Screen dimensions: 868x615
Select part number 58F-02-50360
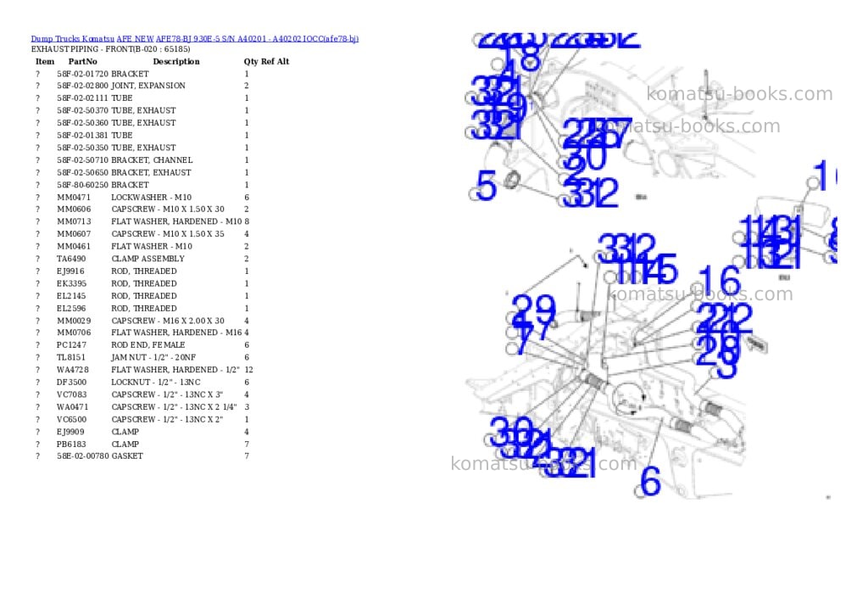tap(82, 123)
